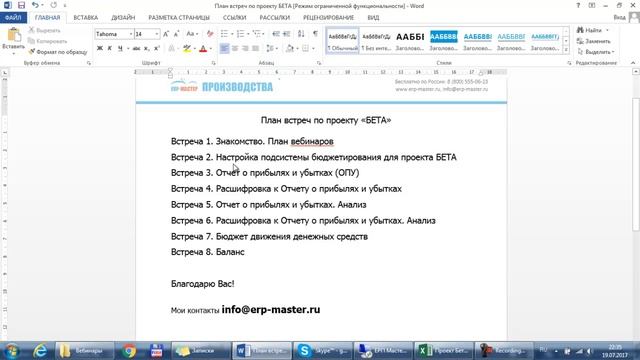Screen dimensions: 640x360
Task: Open the Tahoma font name dropdown
Action: click(131, 34)
